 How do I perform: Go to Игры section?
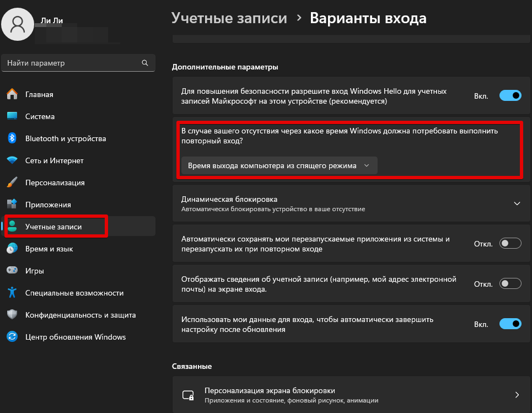point(34,271)
